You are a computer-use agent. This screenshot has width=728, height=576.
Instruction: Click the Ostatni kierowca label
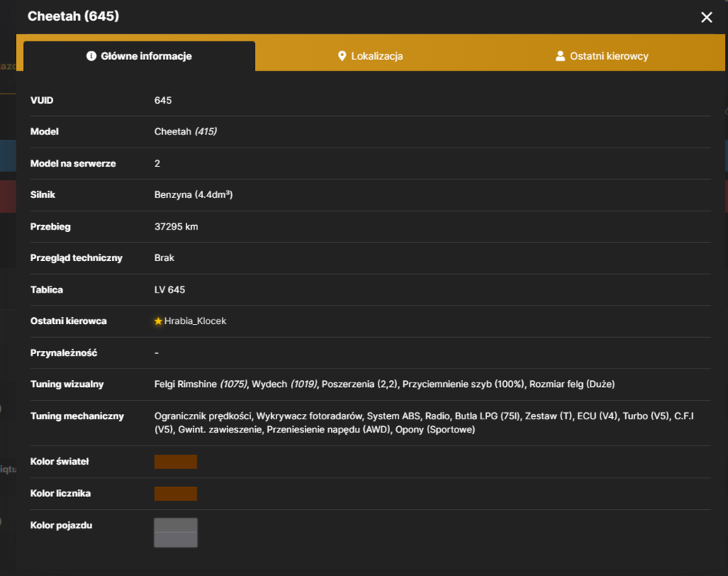(68, 321)
